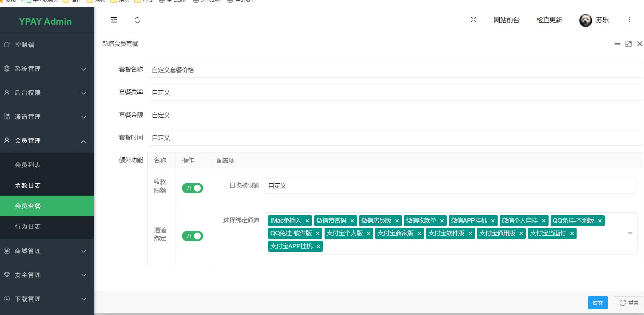
Task: Remove the 微信赞赏码 channel tag
Action: pos(352,221)
